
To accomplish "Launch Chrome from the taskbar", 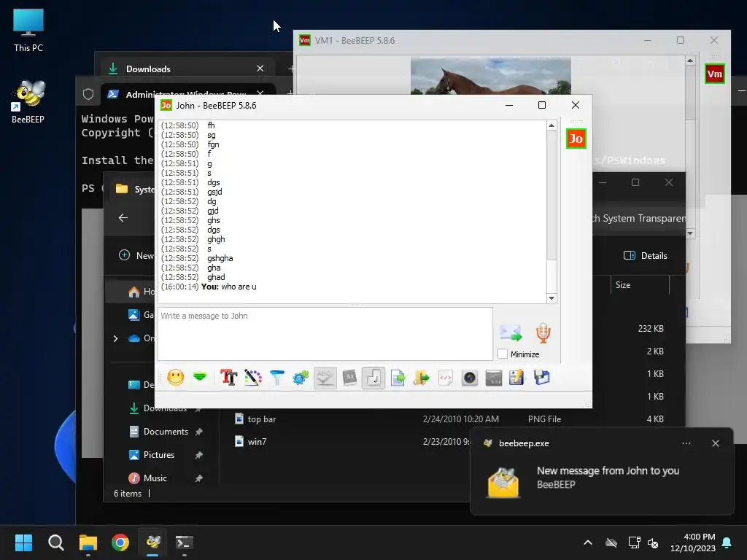I will [x=120, y=542].
